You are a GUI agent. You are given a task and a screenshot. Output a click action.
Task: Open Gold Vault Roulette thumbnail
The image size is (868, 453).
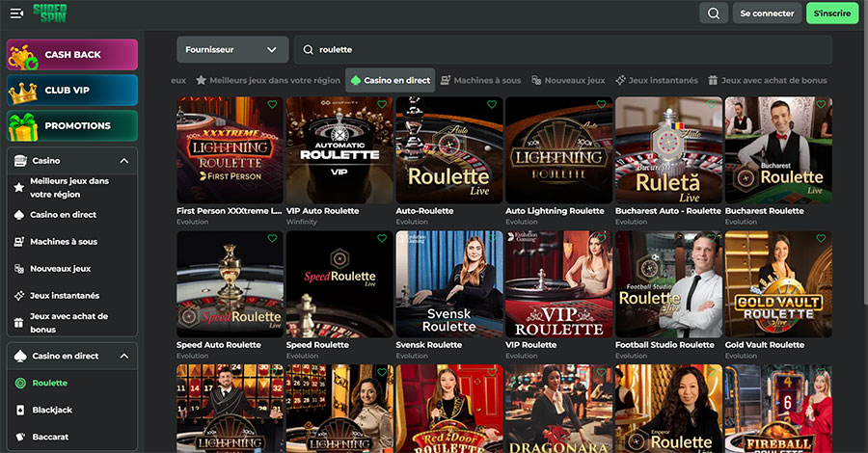tap(778, 284)
